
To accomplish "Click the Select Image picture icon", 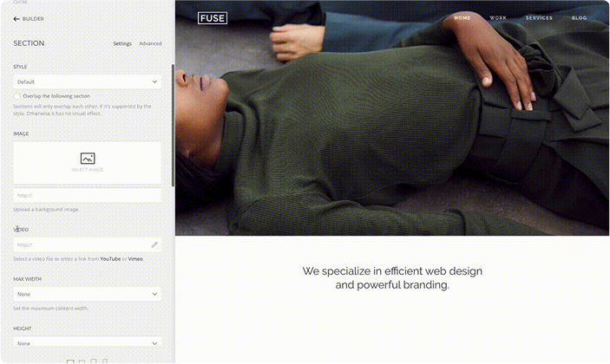I will click(88, 158).
